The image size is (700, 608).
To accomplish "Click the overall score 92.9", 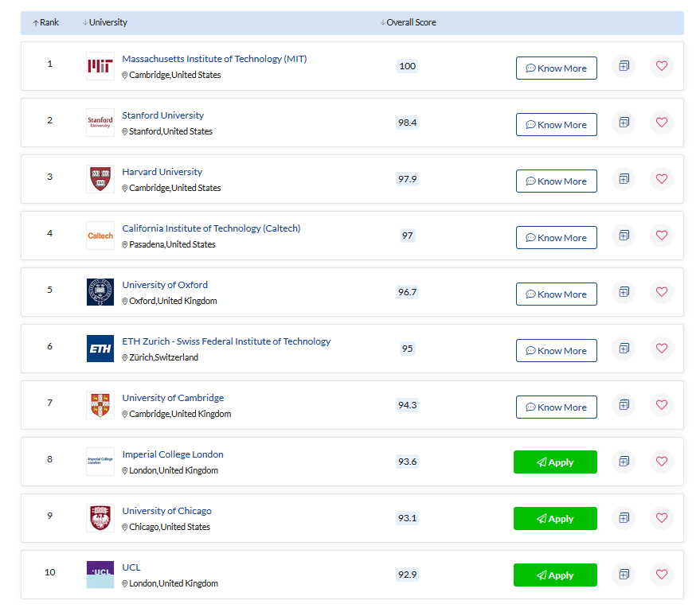I will click(407, 575).
